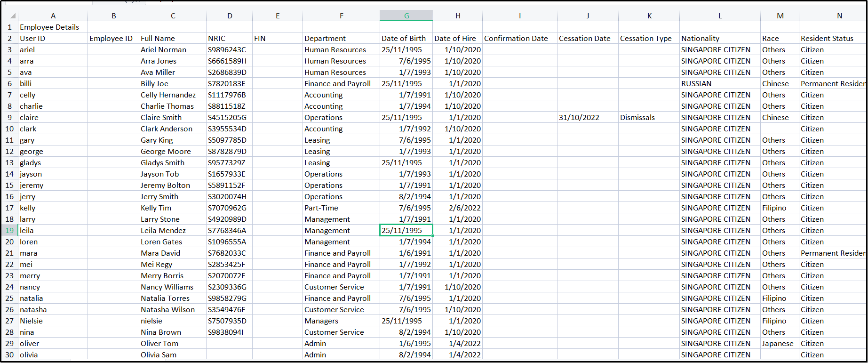This screenshot has height=363, width=868.
Task: Select NRIC cell 'S6661589H'
Action: (x=230, y=61)
